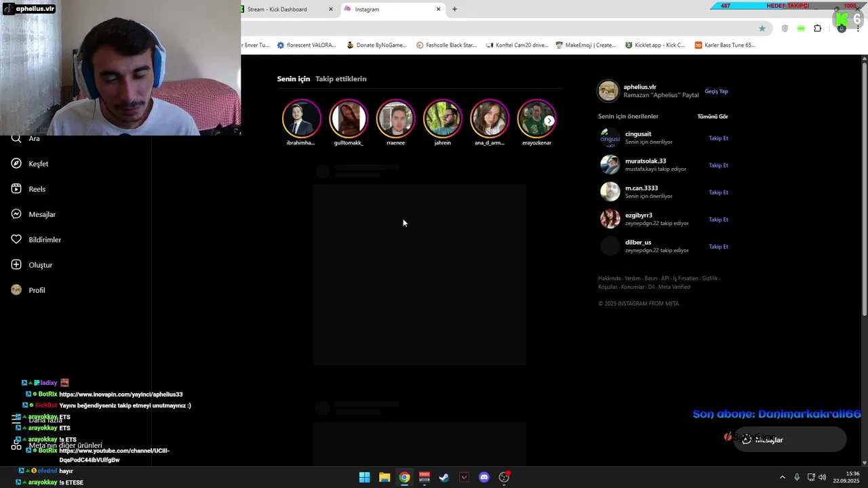Image resolution: width=868 pixels, height=488 pixels.
Task: Select the Takip ettiklerin feed tab
Action: [341, 79]
